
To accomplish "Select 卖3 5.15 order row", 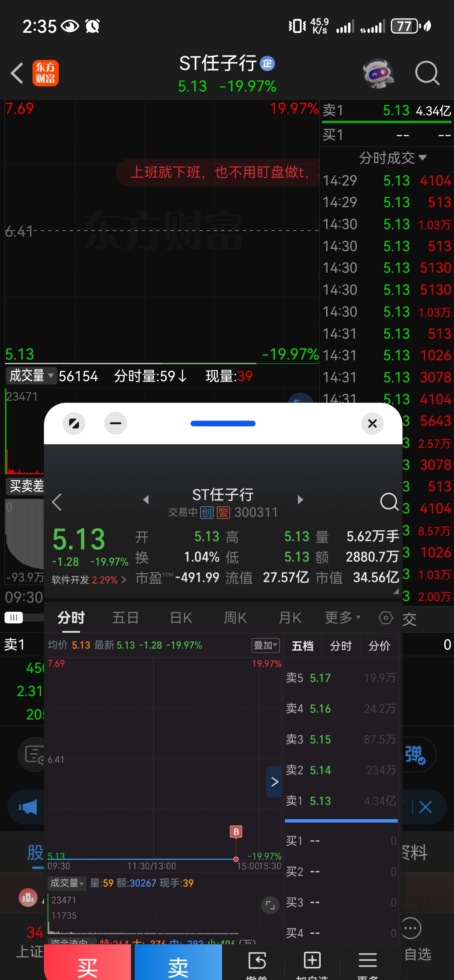I will 341,739.
